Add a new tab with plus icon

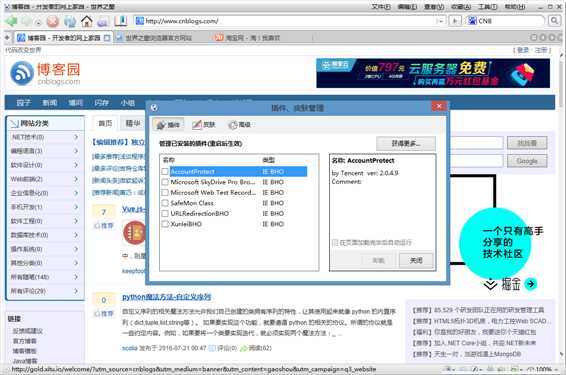coord(7,37)
